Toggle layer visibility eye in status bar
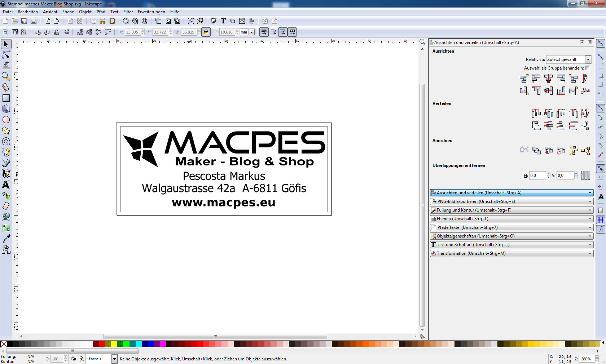Image resolution: width=606 pixels, height=364 pixels. coord(74,359)
